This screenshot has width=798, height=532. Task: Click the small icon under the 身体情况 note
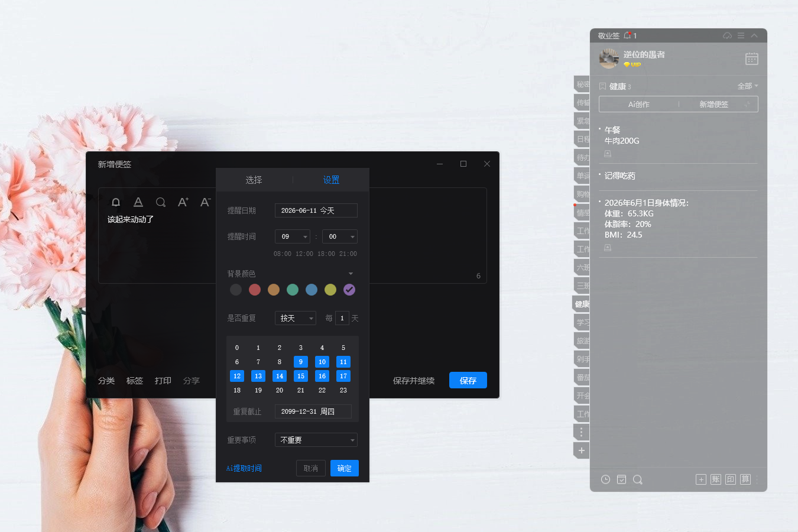[x=608, y=248]
